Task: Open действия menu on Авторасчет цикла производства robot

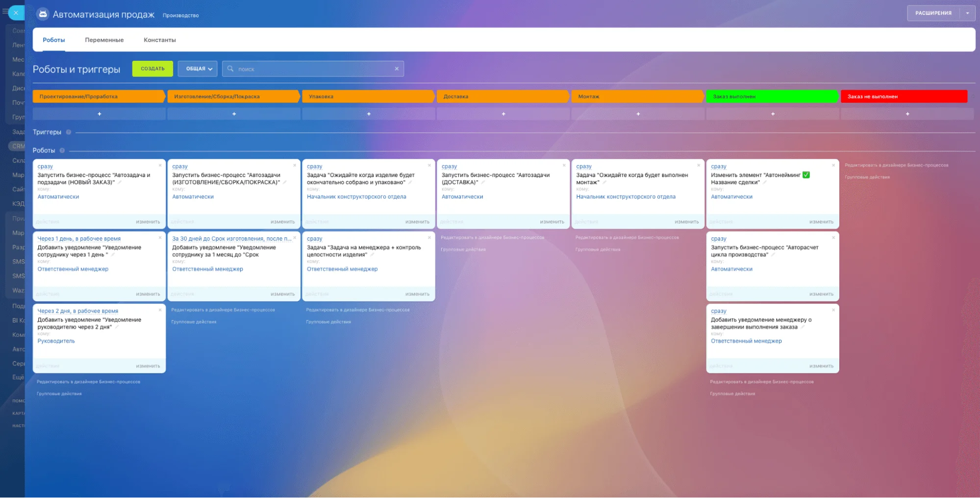Action: 721,294
